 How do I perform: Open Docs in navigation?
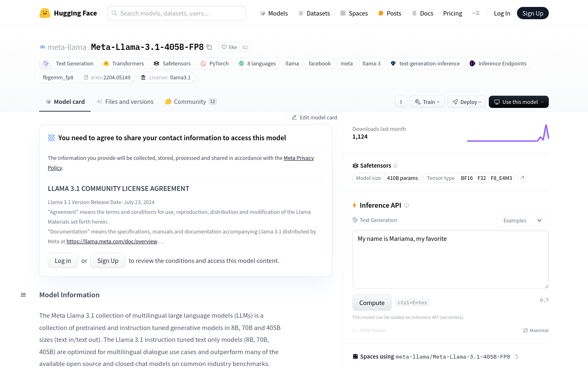422,13
